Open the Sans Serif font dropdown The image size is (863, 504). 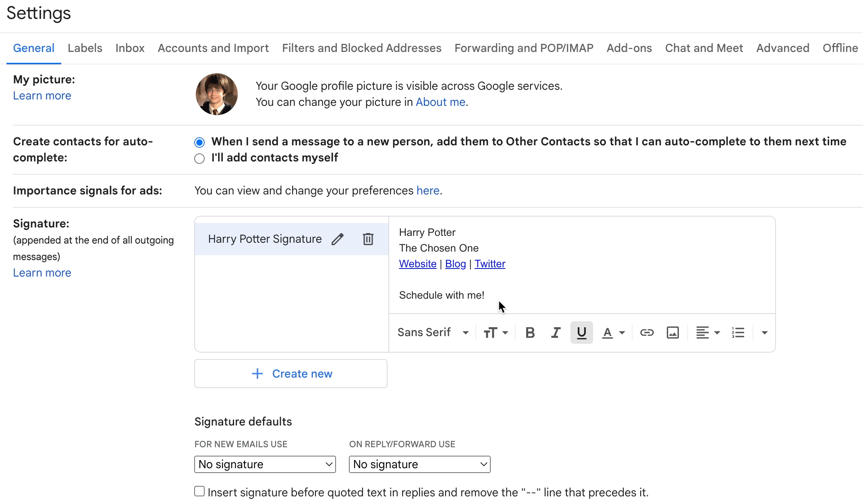(x=433, y=333)
